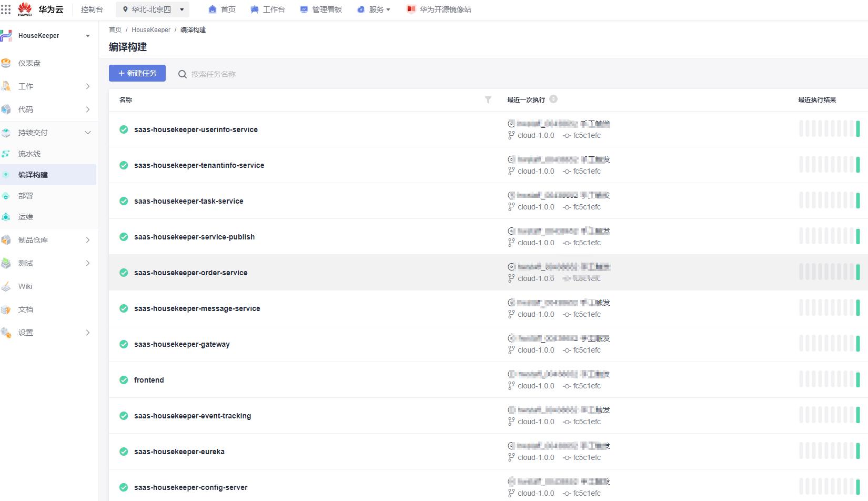This screenshot has height=501, width=868.
Task: Click success status icon for gateway
Action: click(124, 344)
